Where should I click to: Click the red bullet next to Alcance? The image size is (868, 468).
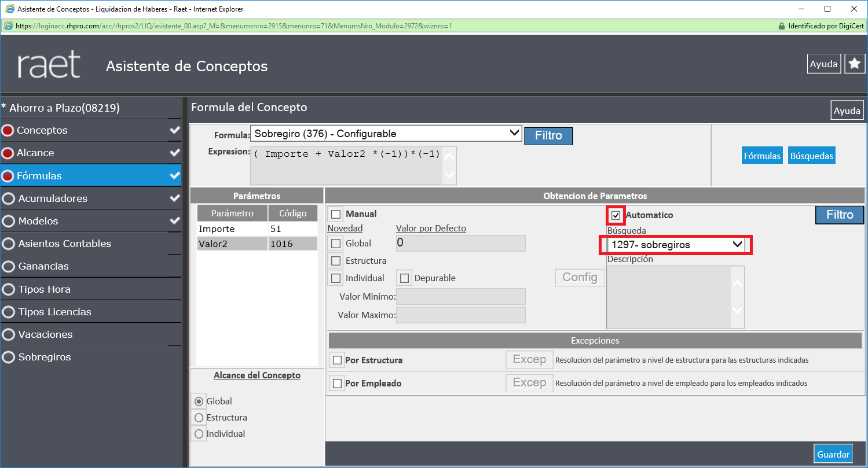pos(8,153)
